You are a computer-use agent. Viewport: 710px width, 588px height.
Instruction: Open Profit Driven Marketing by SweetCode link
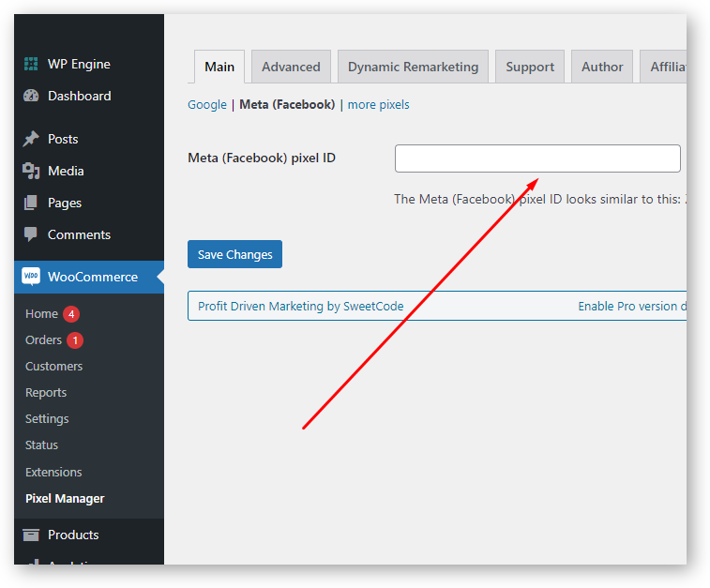301,307
